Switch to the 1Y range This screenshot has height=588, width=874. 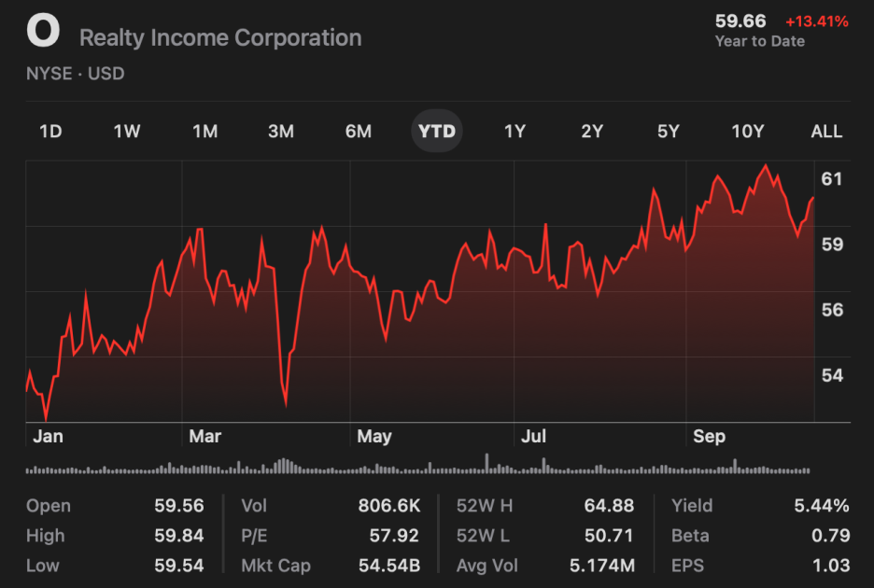click(515, 131)
